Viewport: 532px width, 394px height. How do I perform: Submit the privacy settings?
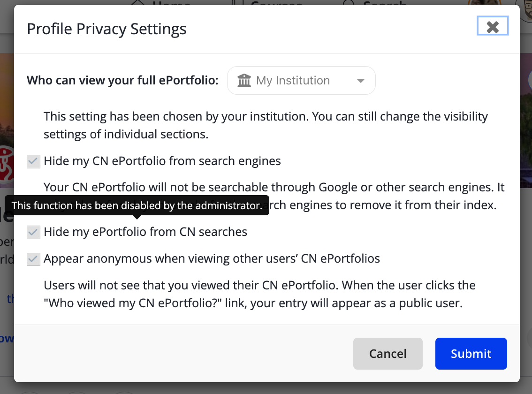471,354
